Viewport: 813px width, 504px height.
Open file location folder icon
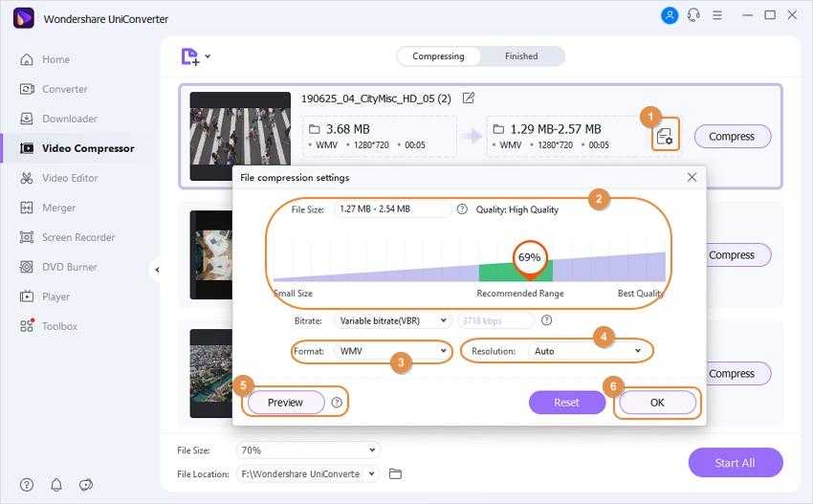(395, 473)
